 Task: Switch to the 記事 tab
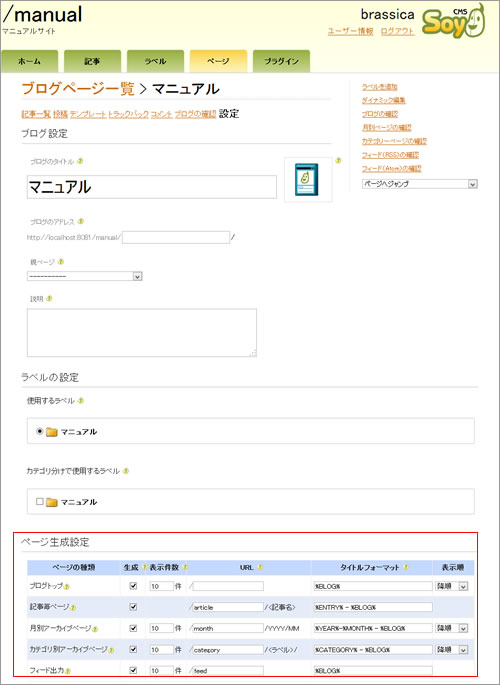point(92,61)
